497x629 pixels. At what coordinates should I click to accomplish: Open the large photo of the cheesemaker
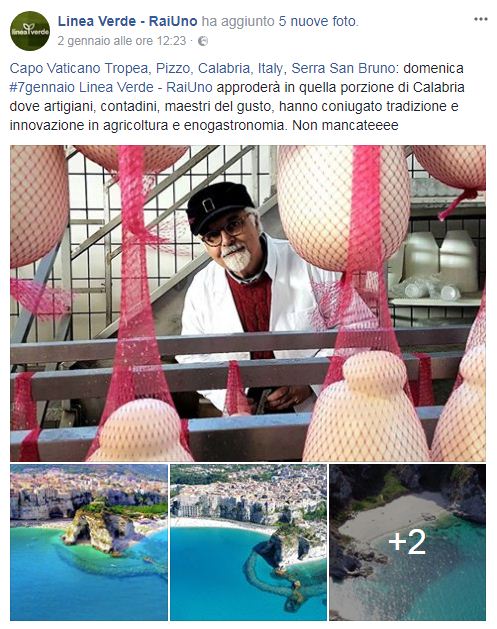248,303
